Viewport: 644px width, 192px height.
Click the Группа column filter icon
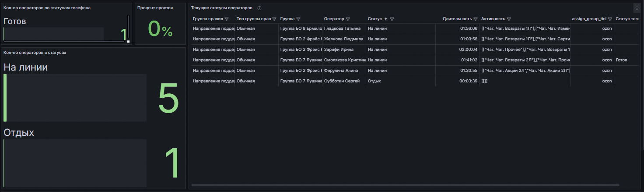298,19
